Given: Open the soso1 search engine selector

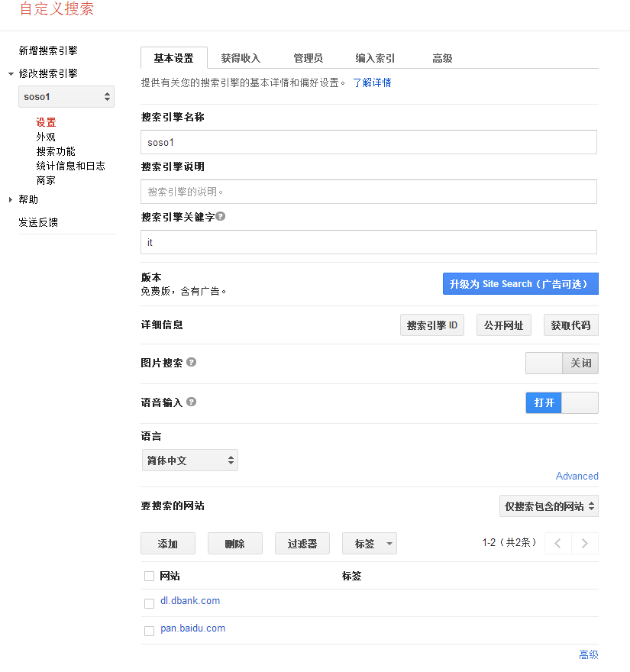Looking at the screenshot, I should (66, 97).
